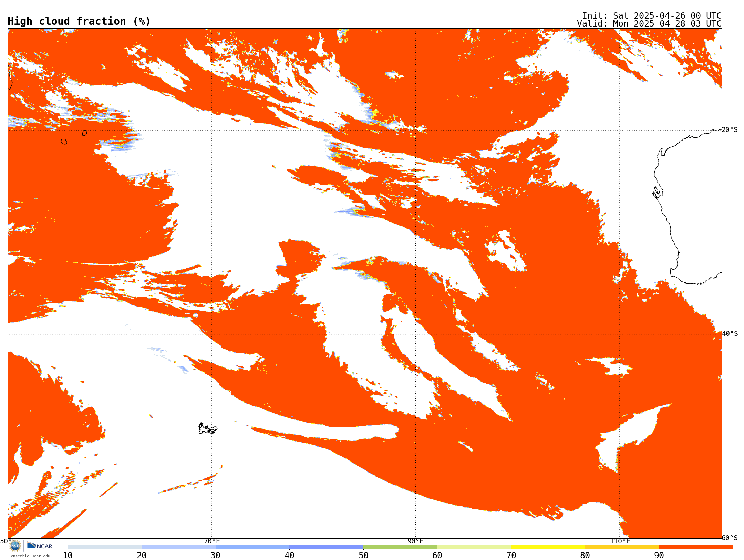
Task: Click the colorbar tick label 80
Action: 585,555
